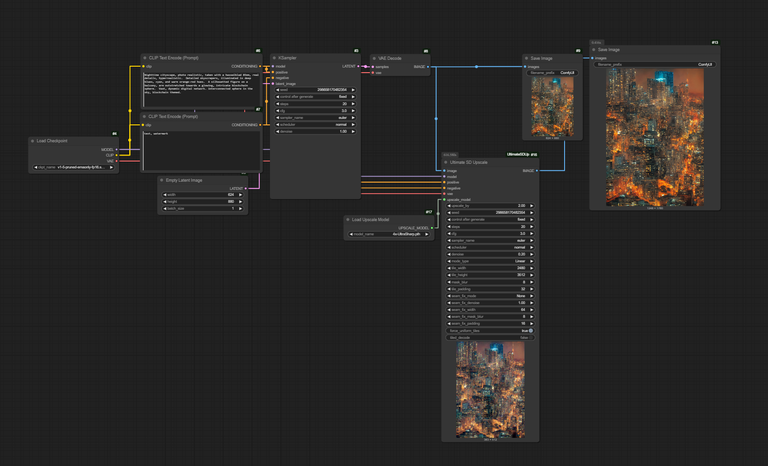The image size is (768, 466).
Task: Click the Load Upscale Model UPSCALE_MODEL output socket
Action: (x=432, y=228)
